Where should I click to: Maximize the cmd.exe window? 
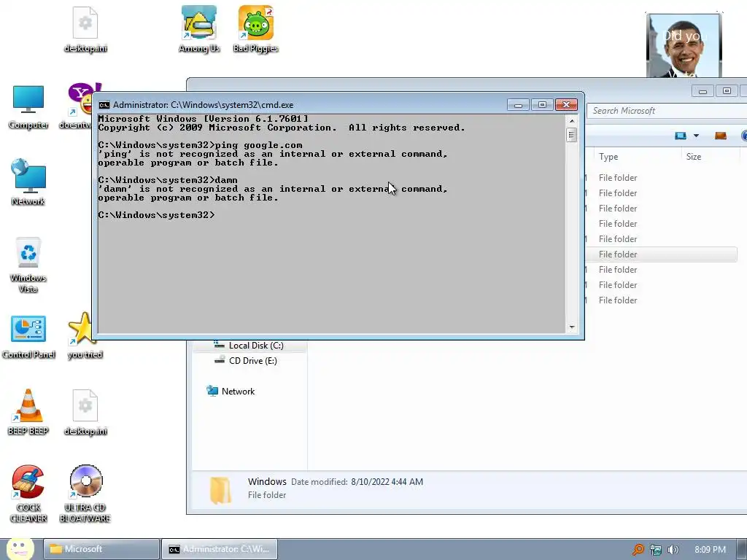click(x=542, y=105)
